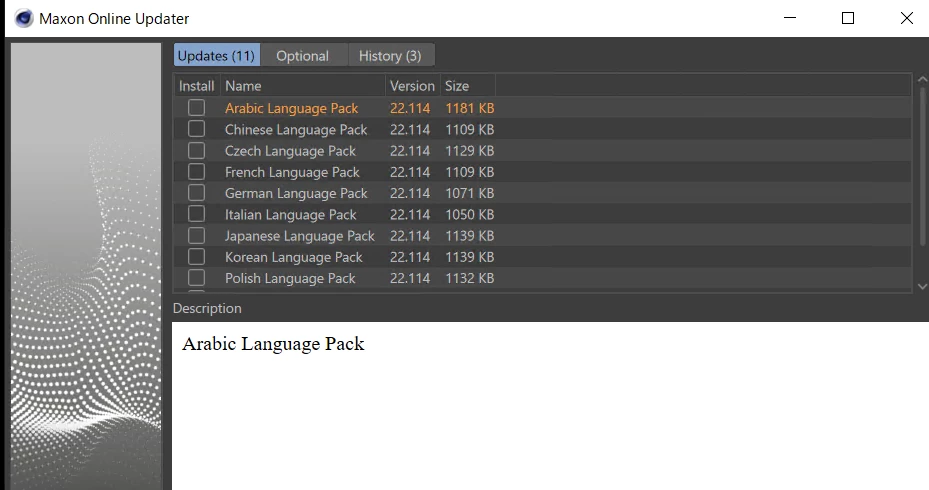Click the scroll down arrow of update list
The width and height of the screenshot is (929, 490).
coord(922,287)
